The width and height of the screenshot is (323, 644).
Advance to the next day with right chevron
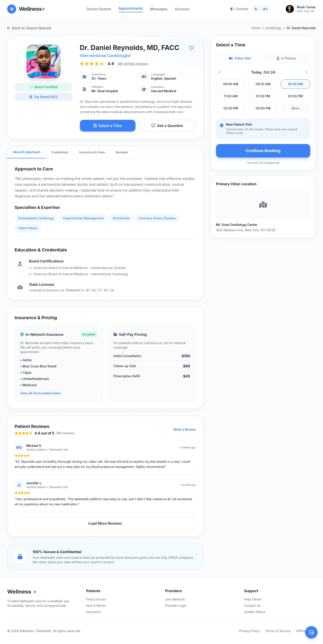tap(306, 72)
